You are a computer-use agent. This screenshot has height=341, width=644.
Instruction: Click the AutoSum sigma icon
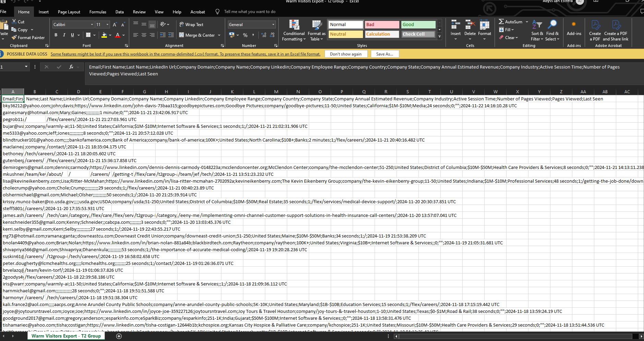click(x=501, y=22)
